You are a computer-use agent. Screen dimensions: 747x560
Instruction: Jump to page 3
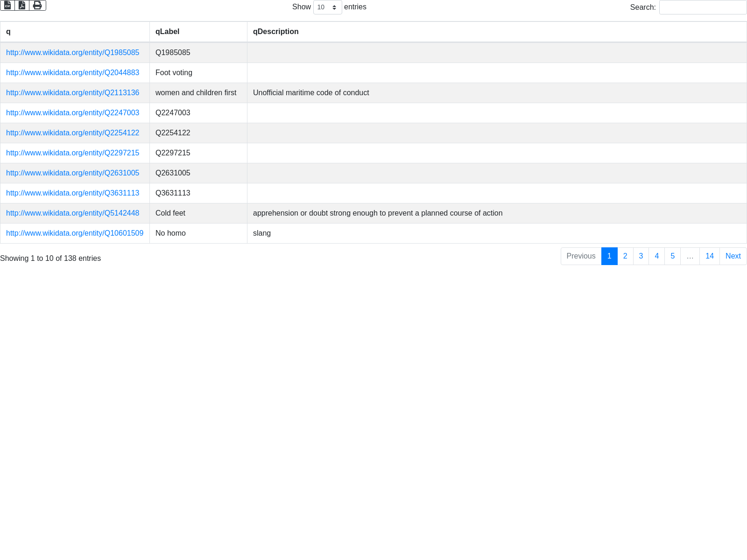click(x=641, y=256)
